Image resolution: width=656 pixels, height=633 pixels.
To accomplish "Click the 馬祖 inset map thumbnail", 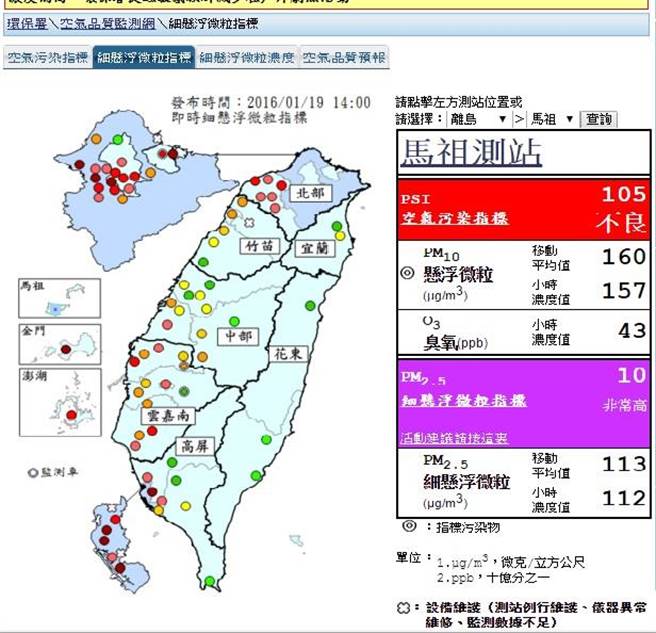I will [x=59, y=298].
